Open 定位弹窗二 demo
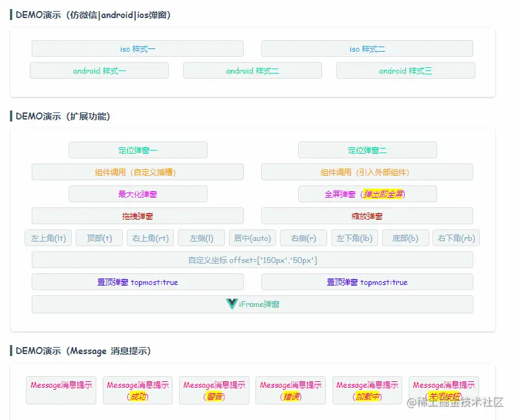Viewport: 516px width, 420px height. pos(367,150)
